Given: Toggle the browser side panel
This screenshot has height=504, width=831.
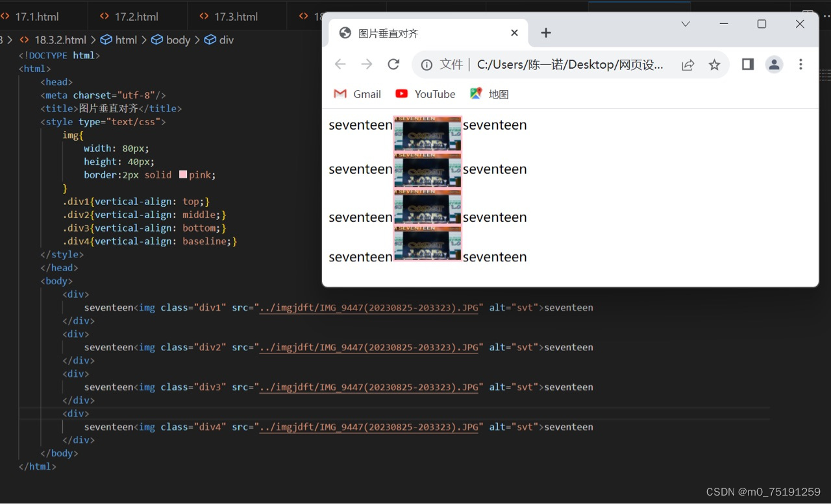Looking at the screenshot, I should click(x=748, y=64).
